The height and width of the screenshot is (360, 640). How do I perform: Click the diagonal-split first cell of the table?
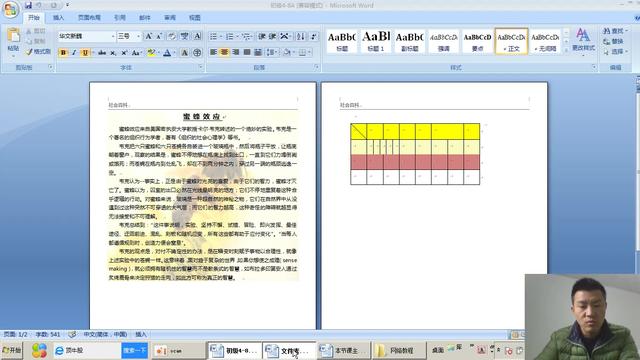358,131
